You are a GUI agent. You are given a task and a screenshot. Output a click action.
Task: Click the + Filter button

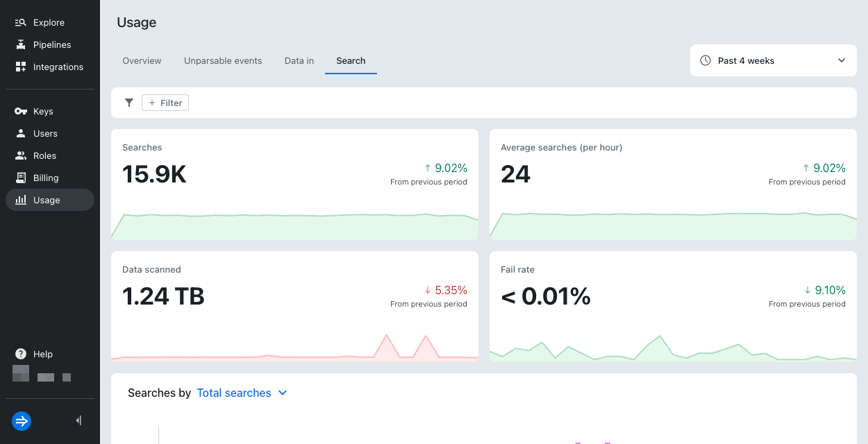pos(165,102)
